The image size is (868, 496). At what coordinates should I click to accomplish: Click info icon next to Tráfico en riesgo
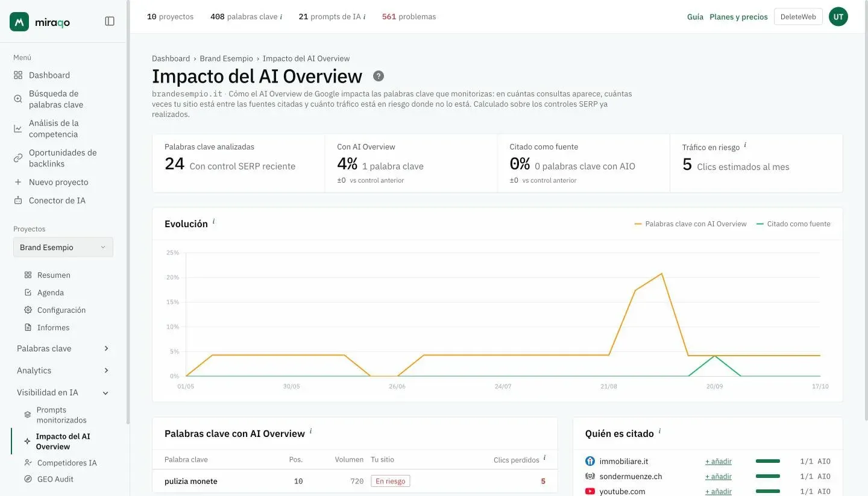click(745, 145)
